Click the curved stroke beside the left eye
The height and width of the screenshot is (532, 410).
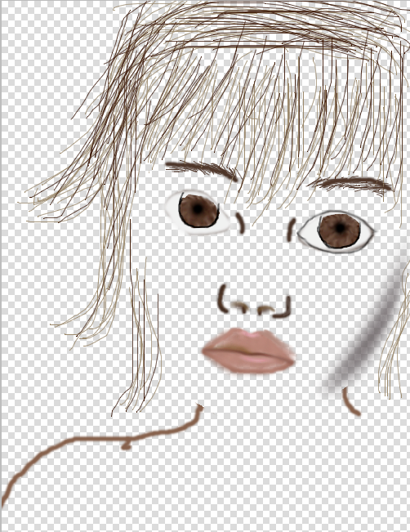coord(240,222)
